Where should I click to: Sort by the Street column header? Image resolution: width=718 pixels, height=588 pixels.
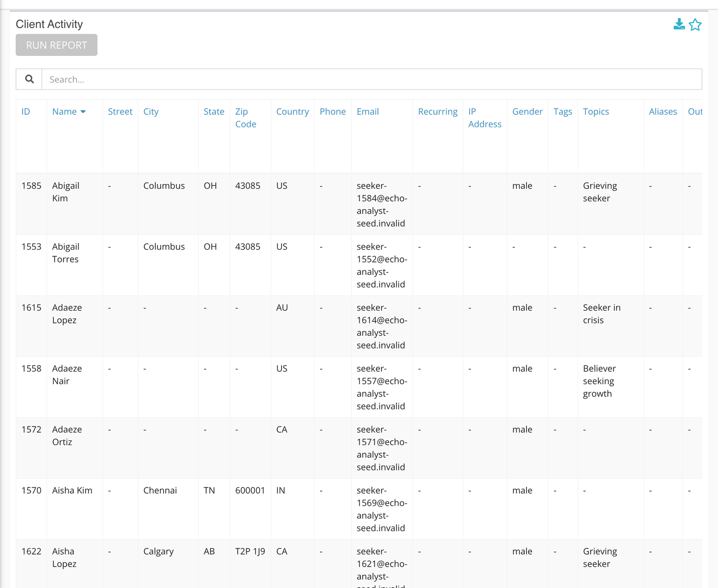[x=120, y=111]
